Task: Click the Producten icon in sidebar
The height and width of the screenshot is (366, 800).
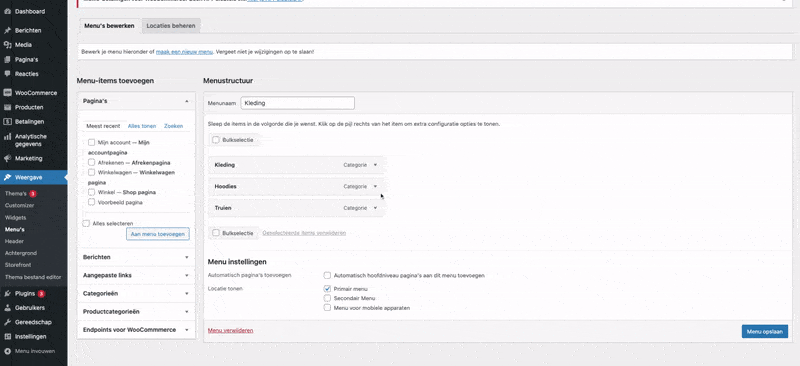Action: 7,107
